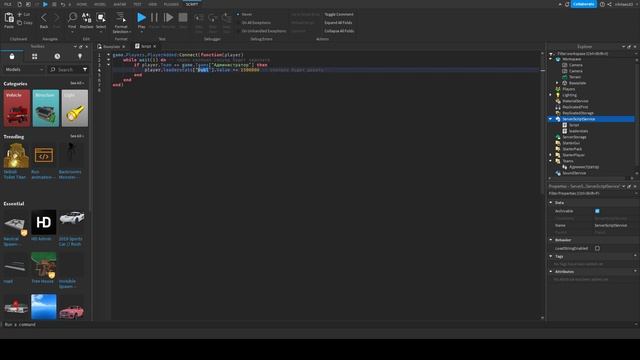Open the Inventory grid tab in Toolbox
The image size is (640, 360).
[x=35, y=56]
